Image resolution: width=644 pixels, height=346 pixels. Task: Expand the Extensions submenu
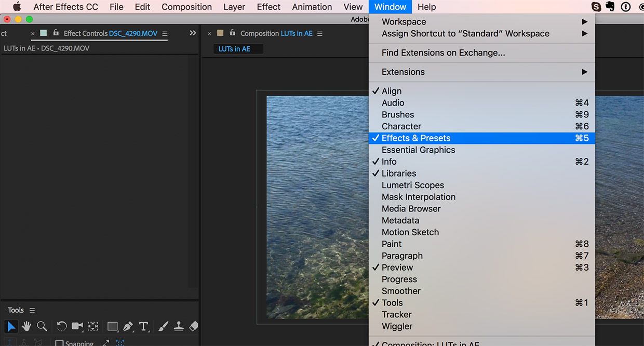[482, 72]
